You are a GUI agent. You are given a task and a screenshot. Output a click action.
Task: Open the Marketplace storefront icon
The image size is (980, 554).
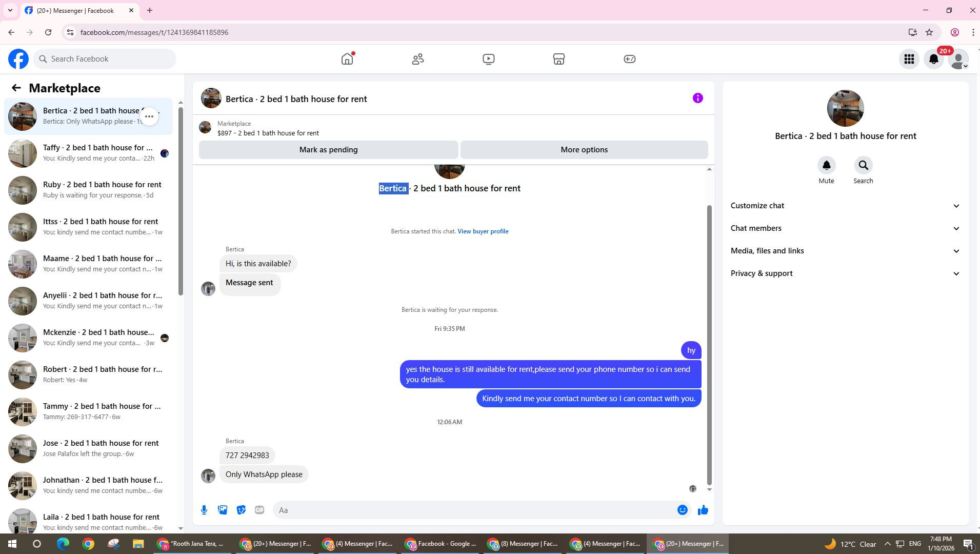click(559, 59)
